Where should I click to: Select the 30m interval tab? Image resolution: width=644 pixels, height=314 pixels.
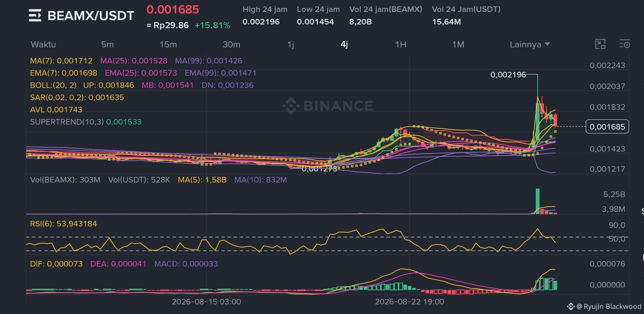tap(231, 45)
